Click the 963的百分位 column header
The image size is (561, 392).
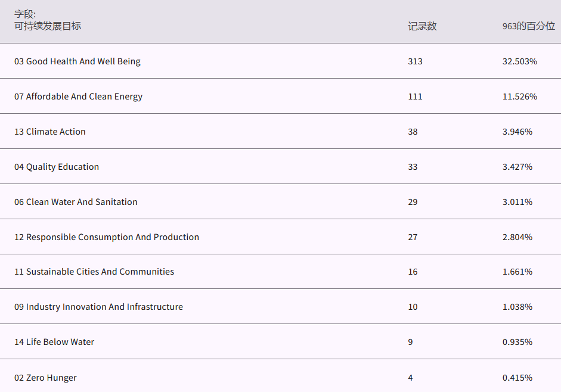click(x=528, y=26)
